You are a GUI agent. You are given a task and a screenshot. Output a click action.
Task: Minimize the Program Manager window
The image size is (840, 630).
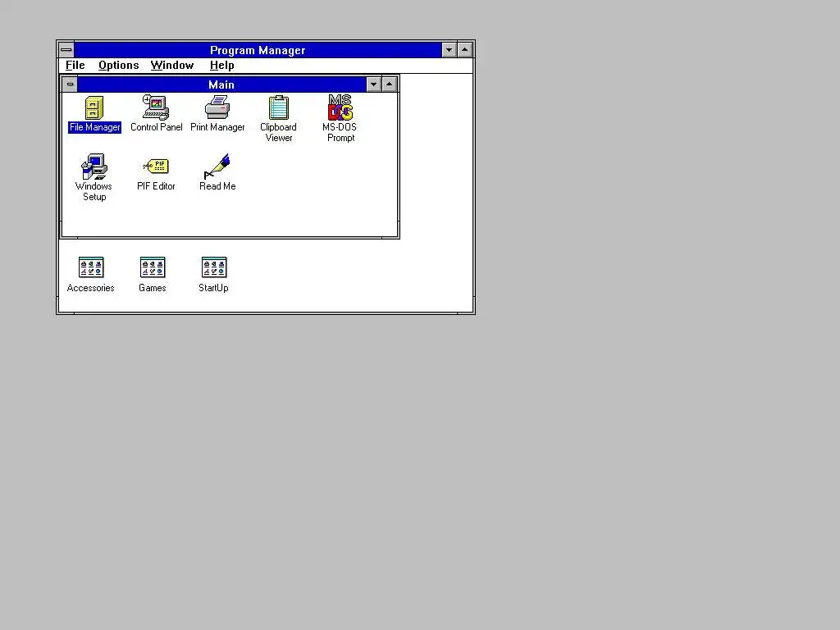[x=449, y=50]
